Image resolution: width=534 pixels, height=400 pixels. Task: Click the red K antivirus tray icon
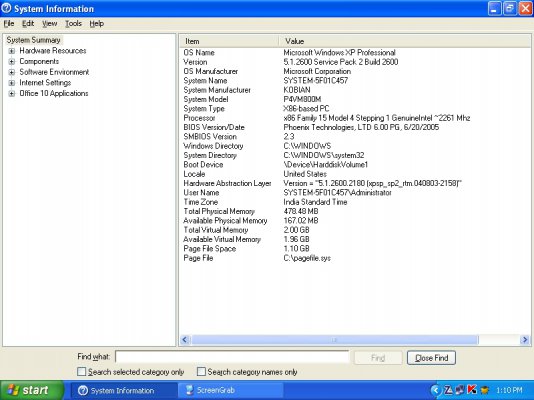(x=471, y=389)
